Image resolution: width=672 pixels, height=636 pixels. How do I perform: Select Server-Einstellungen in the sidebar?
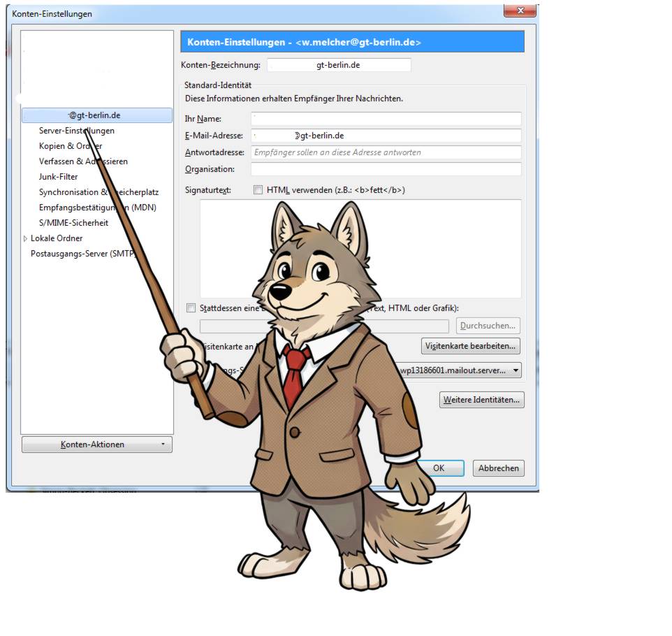(77, 131)
